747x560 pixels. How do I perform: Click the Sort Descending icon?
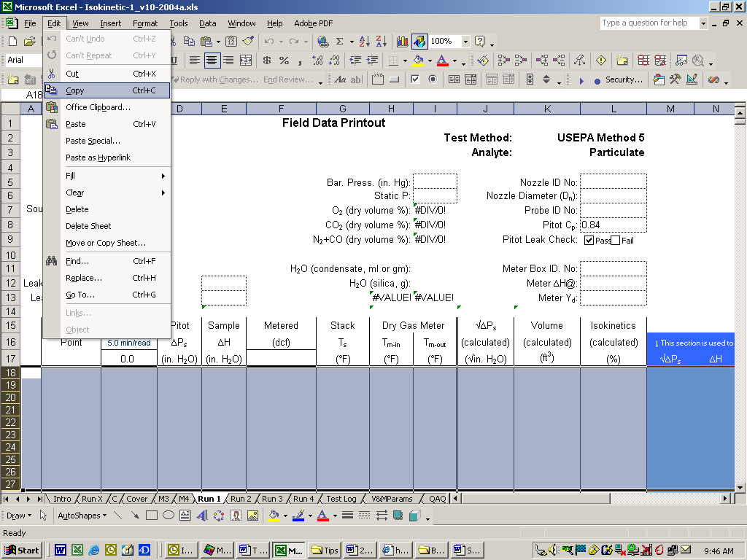click(381, 42)
